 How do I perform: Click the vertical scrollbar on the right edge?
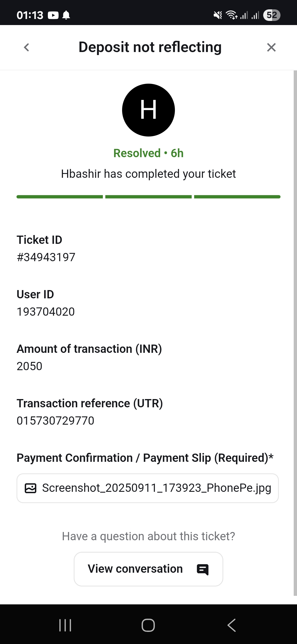pyautogui.click(x=295, y=330)
